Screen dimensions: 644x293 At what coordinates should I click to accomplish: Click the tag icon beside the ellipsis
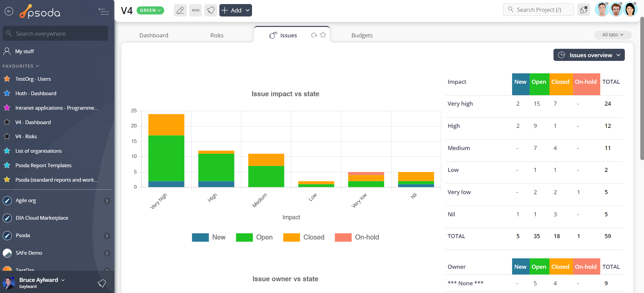(211, 10)
